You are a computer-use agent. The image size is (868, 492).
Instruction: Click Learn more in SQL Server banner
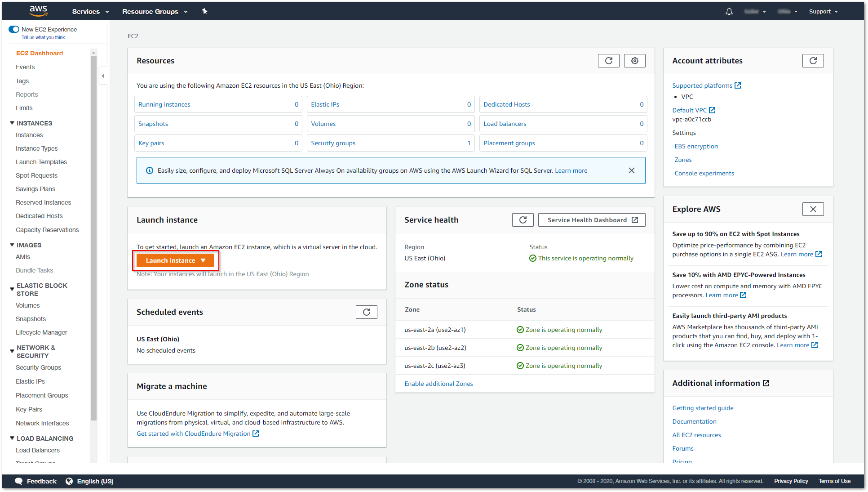point(571,170)
